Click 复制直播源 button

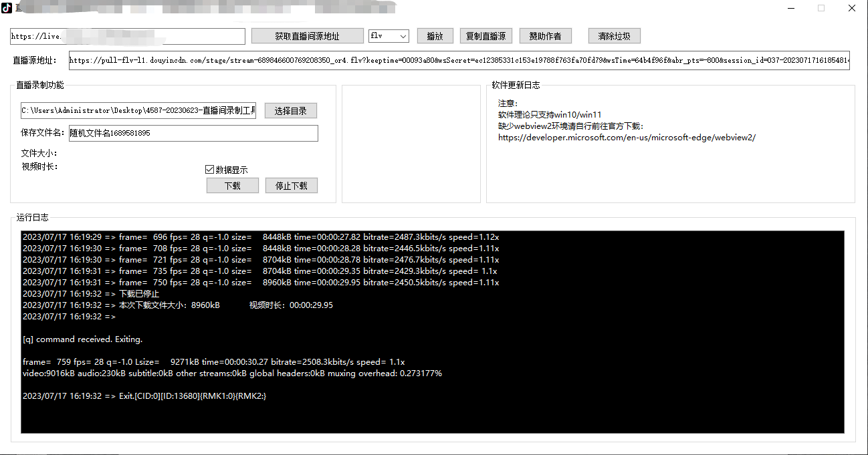(485, 36)
